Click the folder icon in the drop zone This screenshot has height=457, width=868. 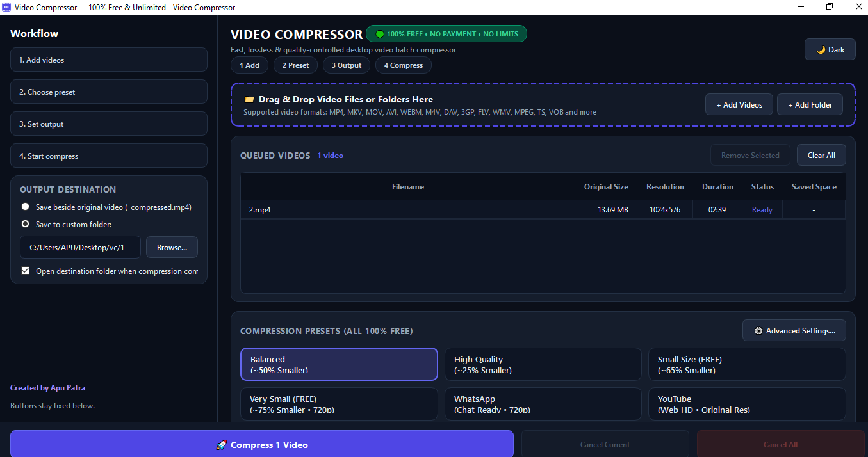[249, 99]
